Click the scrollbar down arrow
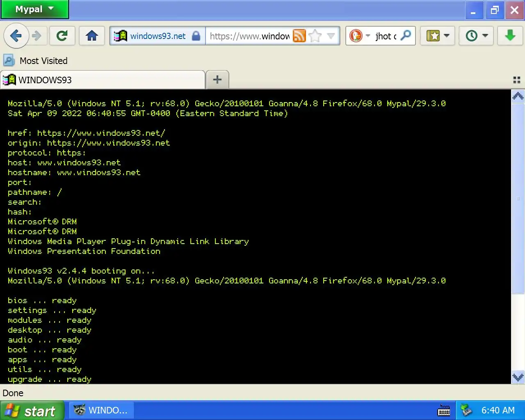 (518, 377)
